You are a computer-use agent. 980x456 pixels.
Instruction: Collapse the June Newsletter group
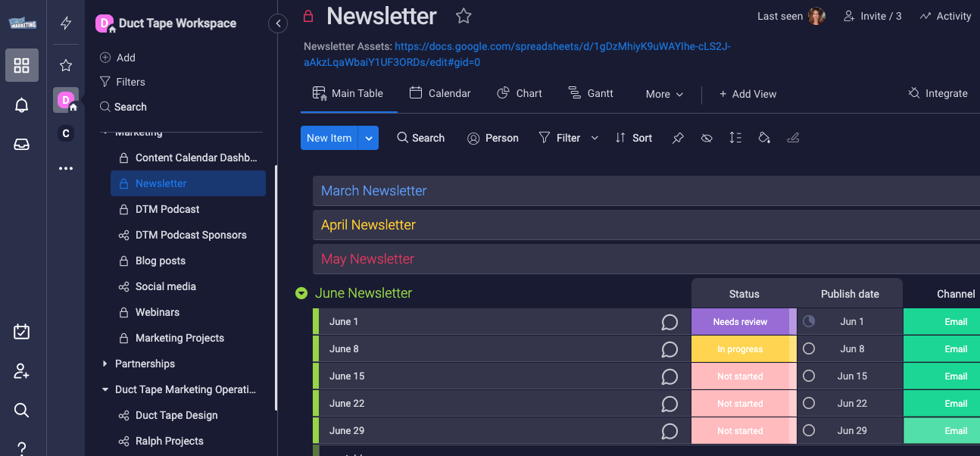(301, 293)
